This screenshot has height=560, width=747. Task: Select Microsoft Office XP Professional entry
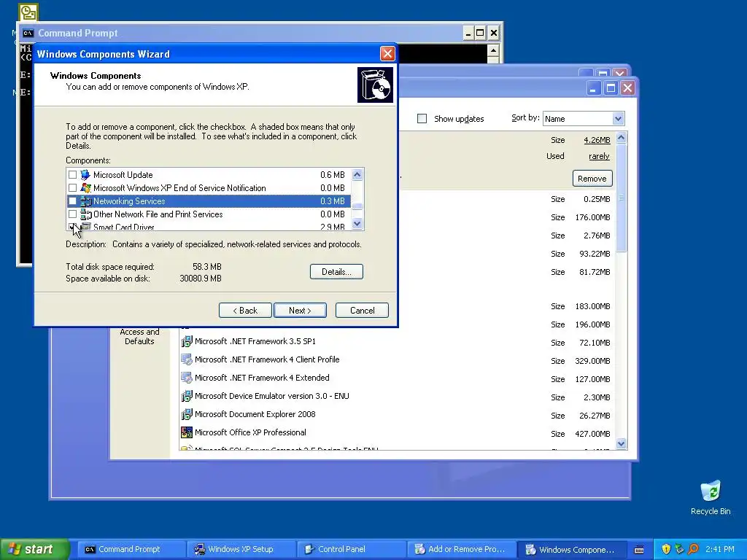coord(250,432)
